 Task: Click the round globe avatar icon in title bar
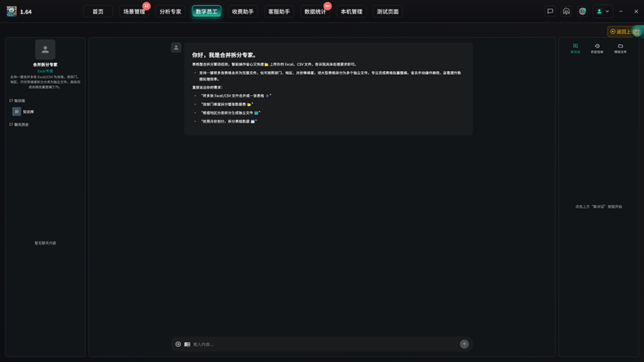(x=582, y=11)
